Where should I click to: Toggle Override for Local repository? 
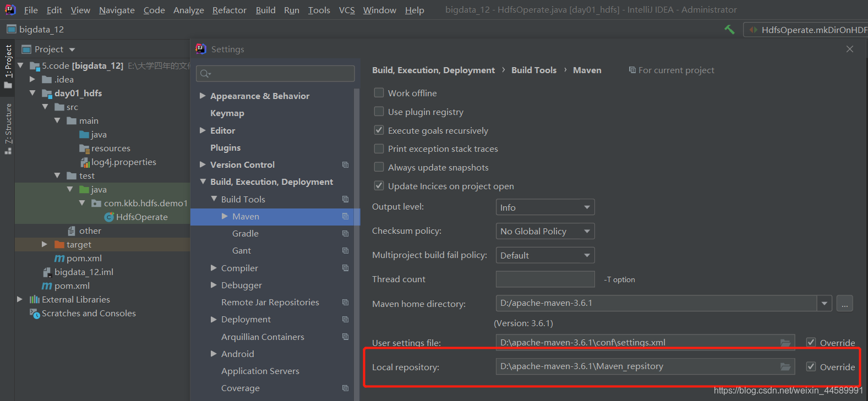[x=811, y=367]
